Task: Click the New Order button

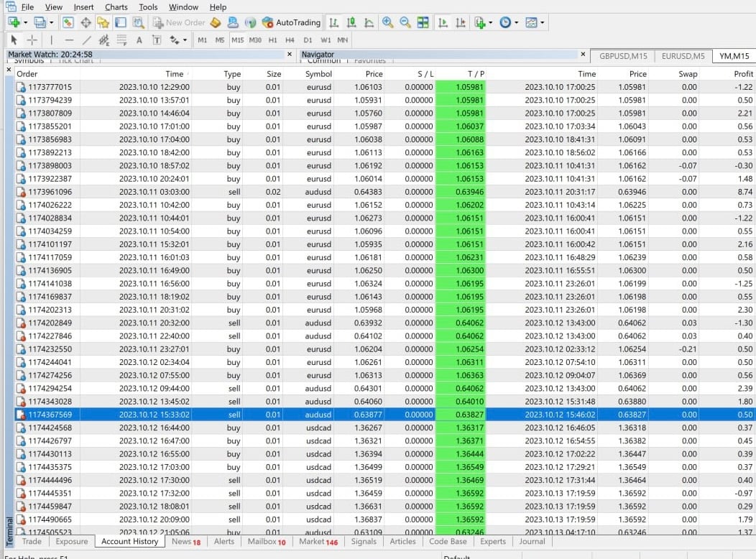Action: pos(179,22)
